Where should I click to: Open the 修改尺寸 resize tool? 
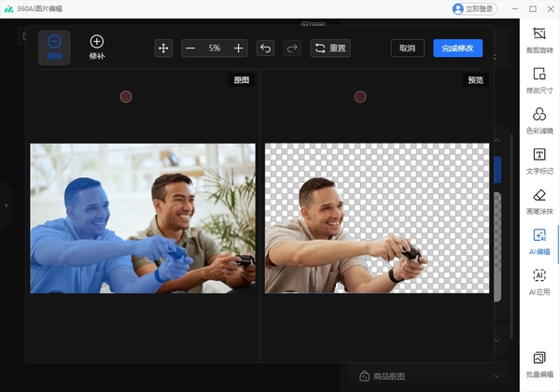click(x=539, y=79)
